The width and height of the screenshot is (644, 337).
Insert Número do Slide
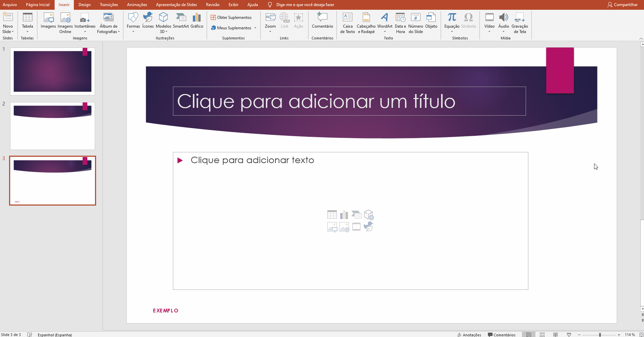coord(415,23)
